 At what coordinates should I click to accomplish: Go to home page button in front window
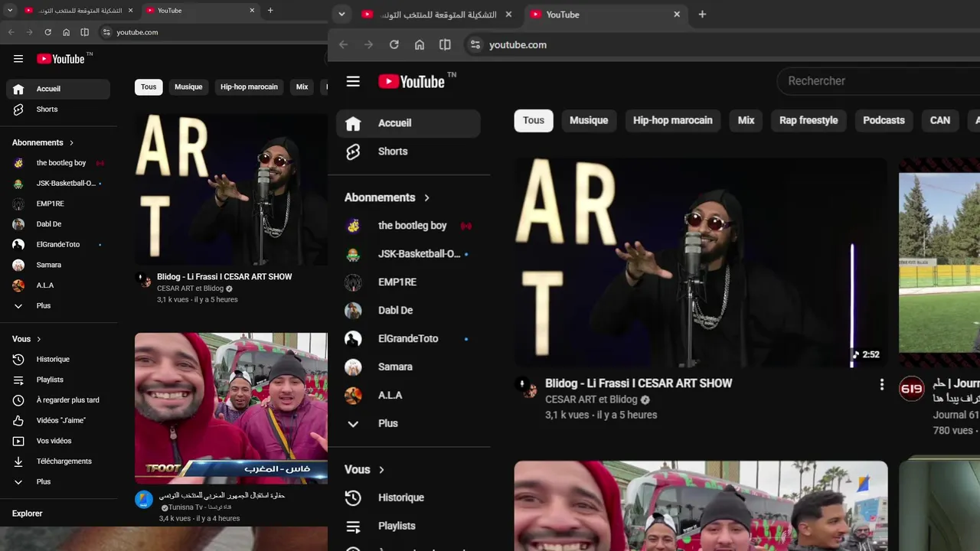pyautogui.click(x=420, y=44)
